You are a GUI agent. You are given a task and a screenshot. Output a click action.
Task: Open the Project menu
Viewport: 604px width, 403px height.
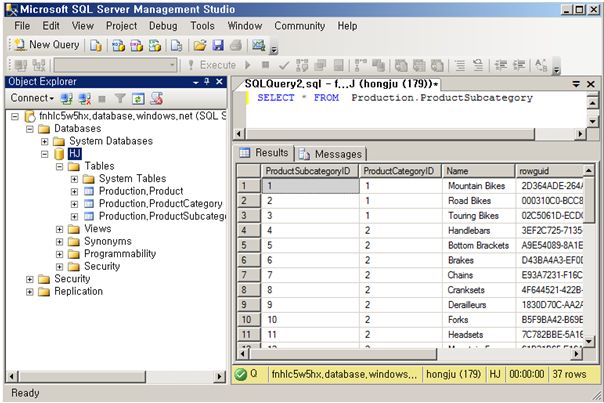point(121,26)
